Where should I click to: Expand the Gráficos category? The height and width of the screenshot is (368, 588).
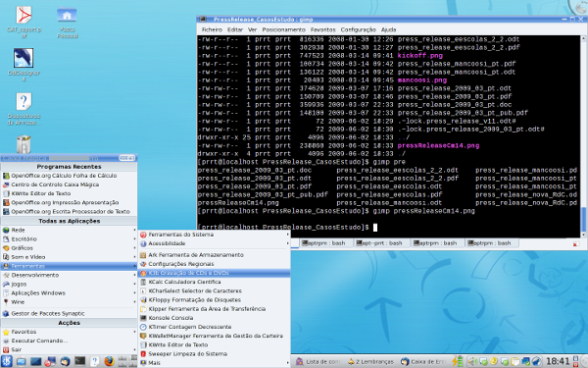(x=69, y=248)
